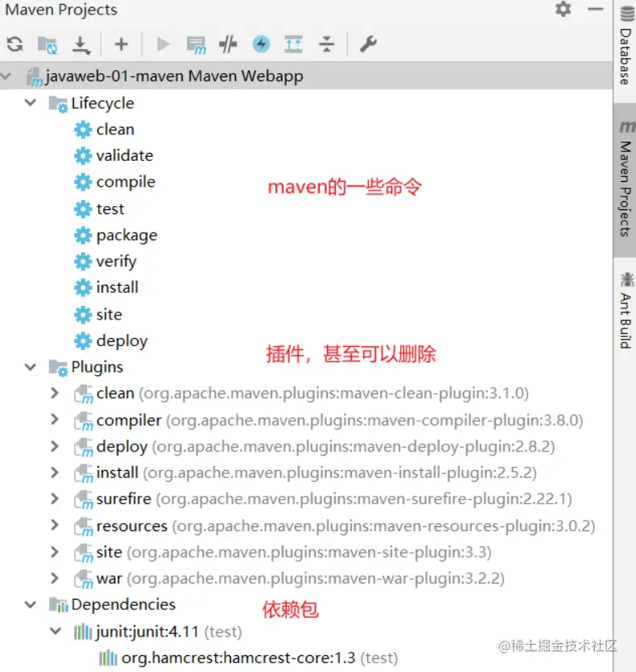This screenshot has height=672, width=636.
Task: Collapse javaweb-01-maven Maven Webapp node
Action: pos(6,76)
